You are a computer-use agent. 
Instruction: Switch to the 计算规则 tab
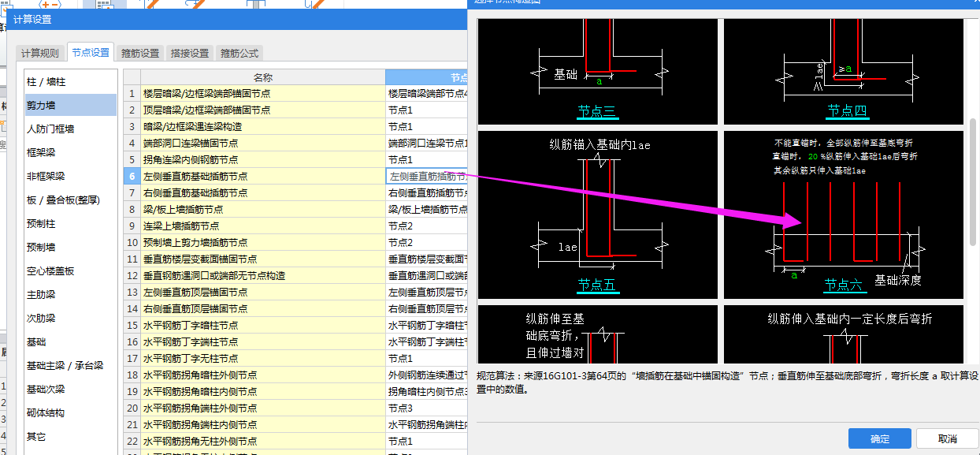click(x=39, y=53)
